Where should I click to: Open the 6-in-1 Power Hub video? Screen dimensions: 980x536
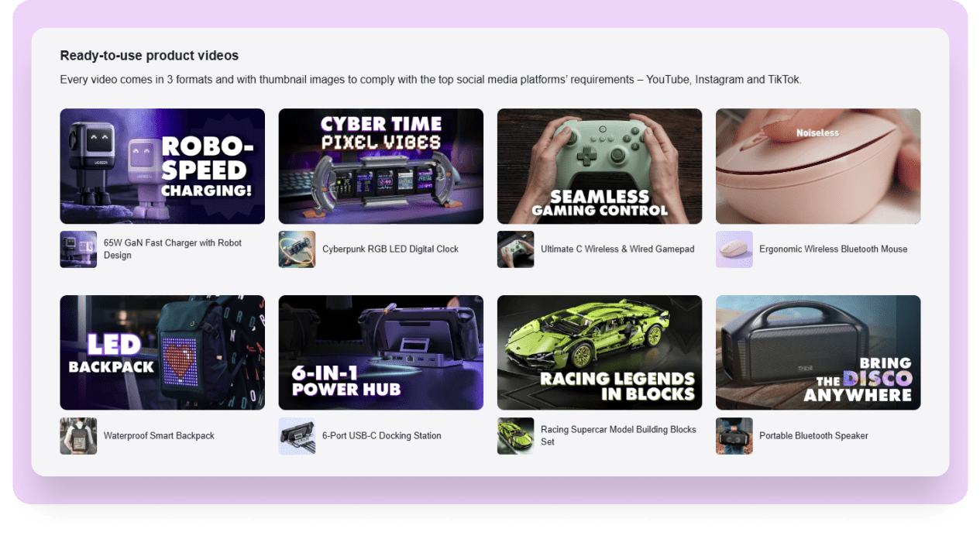coord(381,352)
